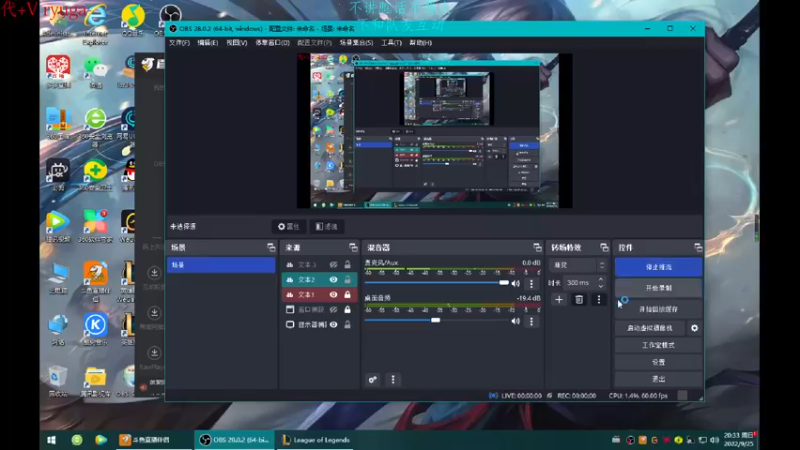
Task: Click the 启动虚拟摄像机 virtual camera button
Action: click(649, 328)
